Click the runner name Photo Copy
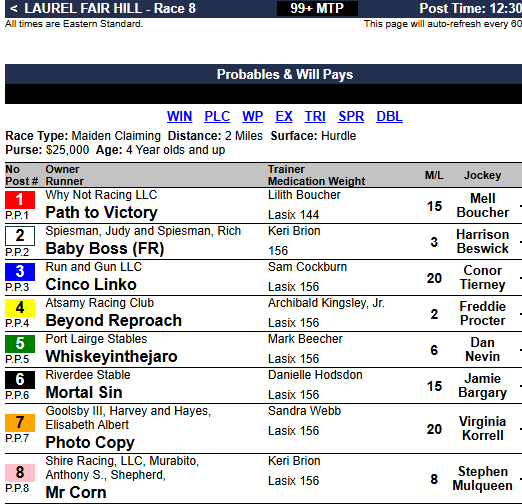Screen dimensions: 522x504 (x=90, y=443)
